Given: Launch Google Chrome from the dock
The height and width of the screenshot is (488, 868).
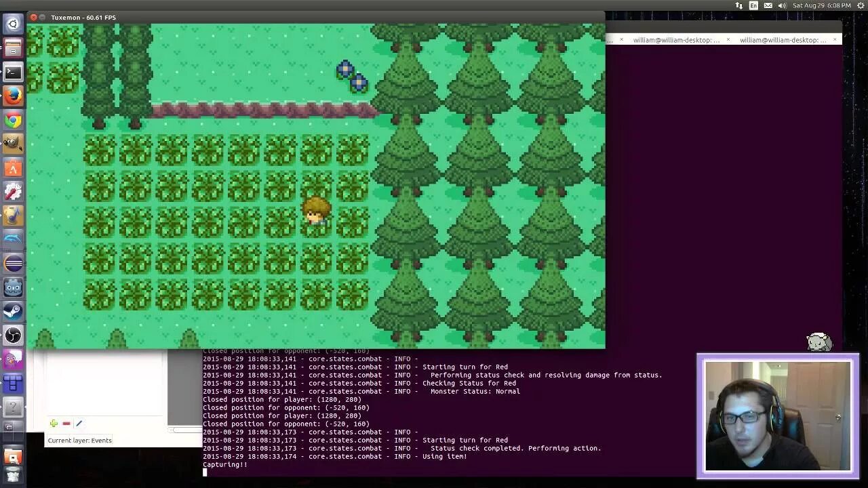Looking at the screenshot, I should pos(13,120).
